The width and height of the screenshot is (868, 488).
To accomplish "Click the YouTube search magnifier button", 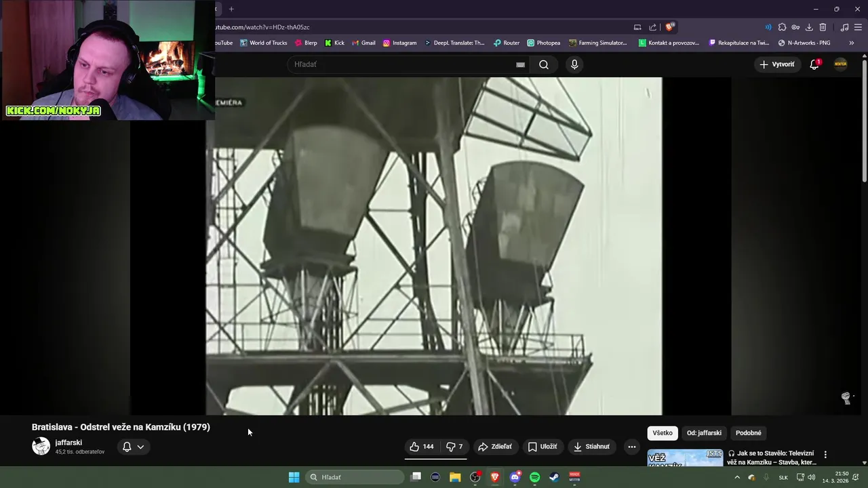I will click(544, 64).
